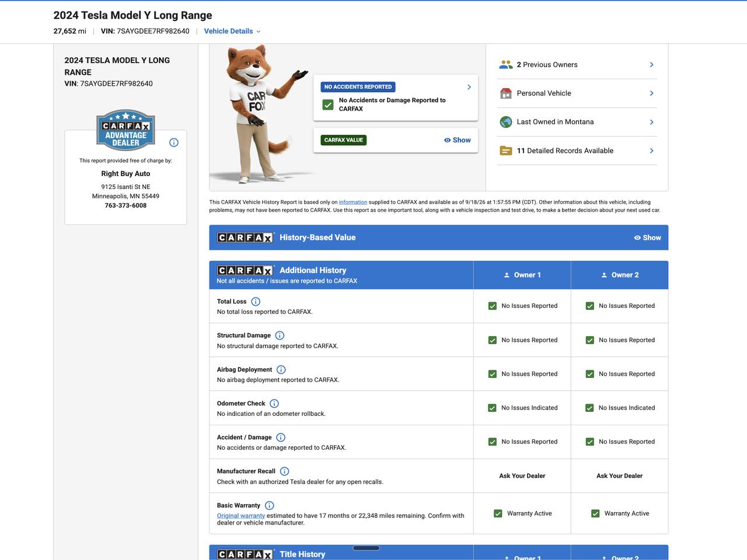Click the dealer phone number 763-373-6008

pyautogui.click(x=125, y=205)
